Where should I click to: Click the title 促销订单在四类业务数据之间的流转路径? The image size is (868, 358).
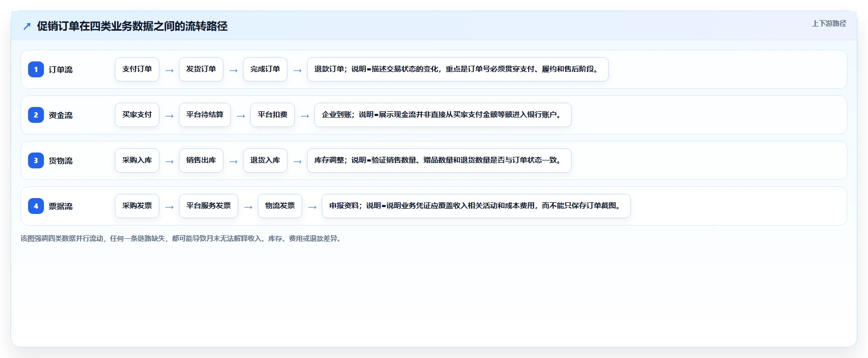[x=132, y=26]
